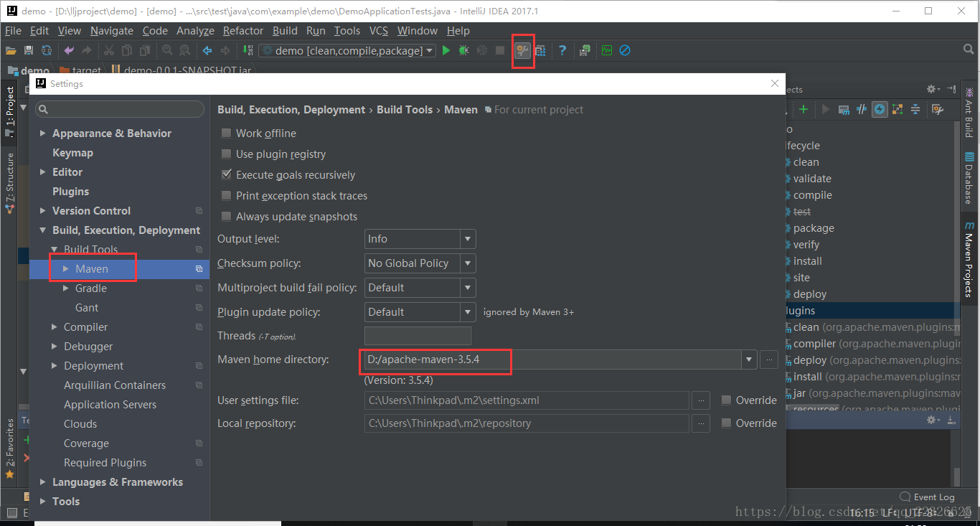Open the Build menu

[x=285, y=30]
